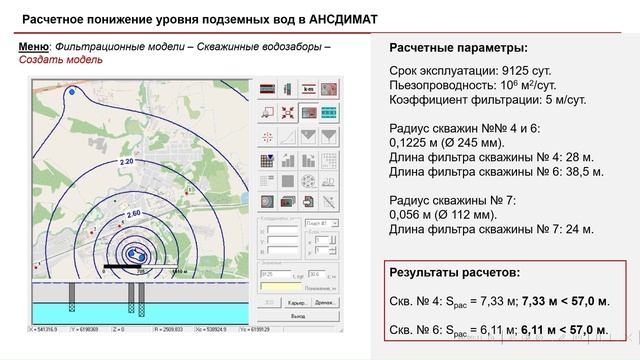Click the yellow drawdown result field
Image resolution: width=640 pixels, height=360 pixels.
point(281,287)
